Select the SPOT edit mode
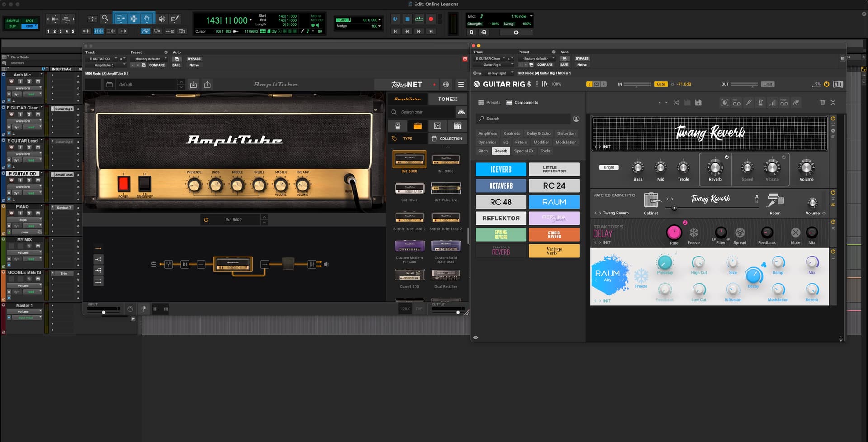 point(29,21)
